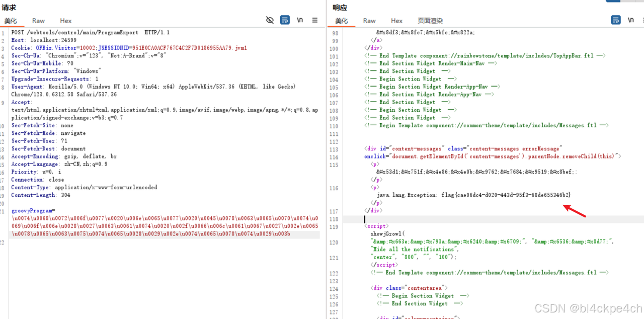This screenshot has width=644, height=319.
Task: Click the "Hide all the notifications" string line
Action: click(x=415, y=249)
